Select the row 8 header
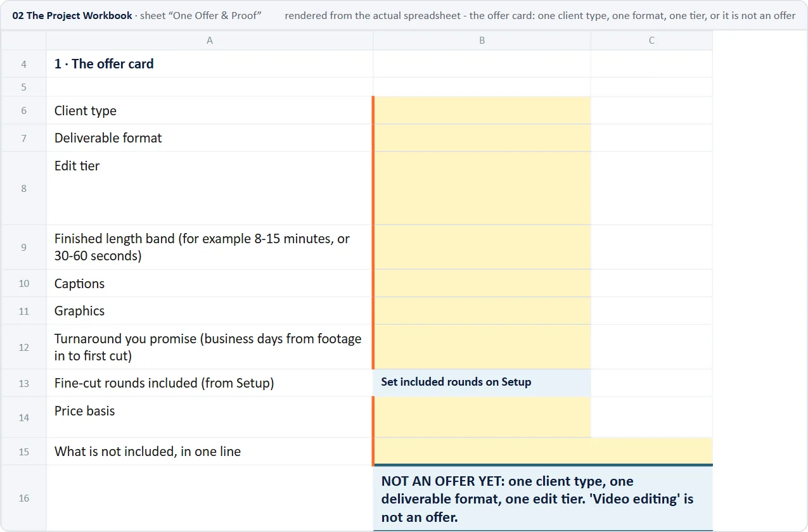The width and height of the screenshot is (808, 532). (x=24, y=188)
